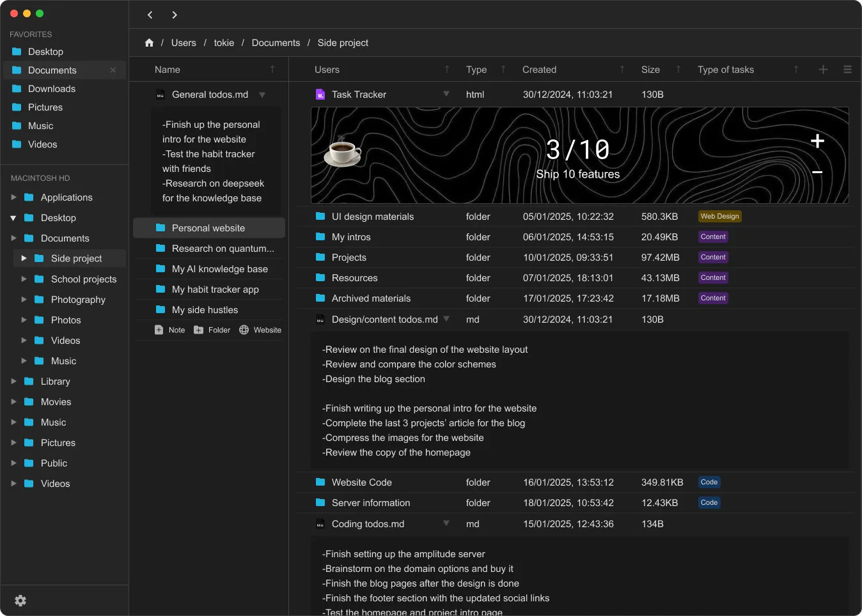Open settings gear icon
862x616 pixels.
pos(20,601)
